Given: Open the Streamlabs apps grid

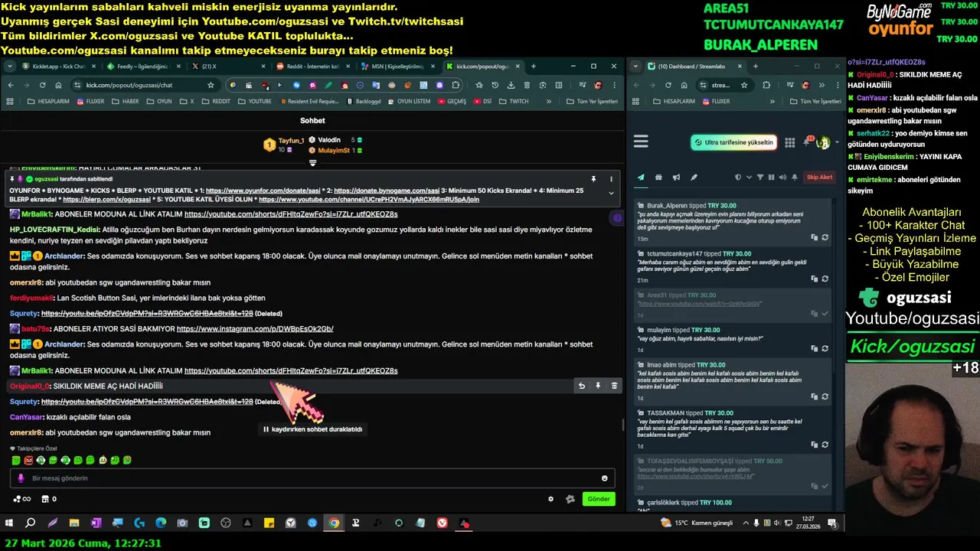Looking at the screenshot, I should click(x=789, y=142).
